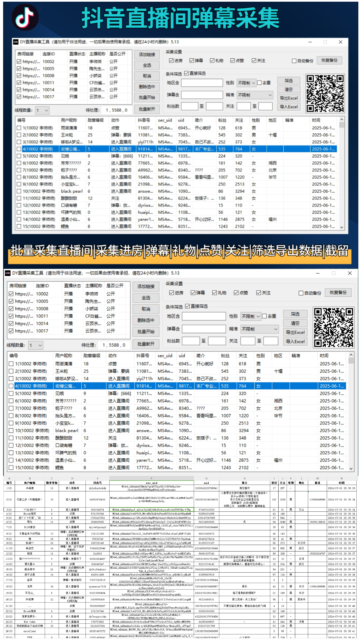Click the LIVE app icon in the lower title bar
The width and height of the screenshot is (362, 644).
pyautogui.click(x=8, y=273)
